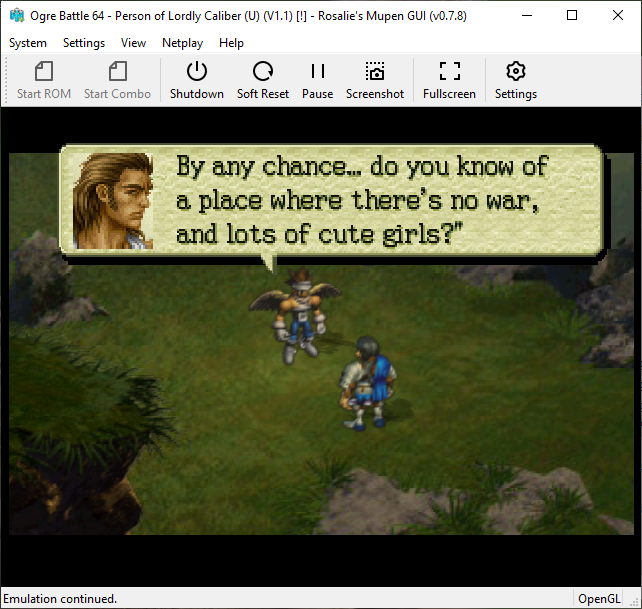Switch to Fullscreen mode
The width and height of the screenshot is (642, 609).
coord(450,80)
